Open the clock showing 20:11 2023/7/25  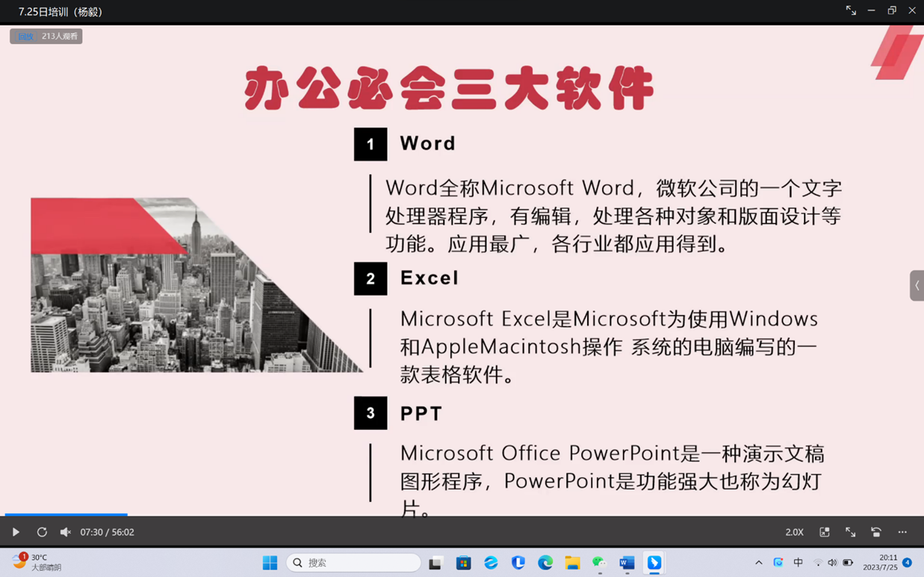[881, 563]
